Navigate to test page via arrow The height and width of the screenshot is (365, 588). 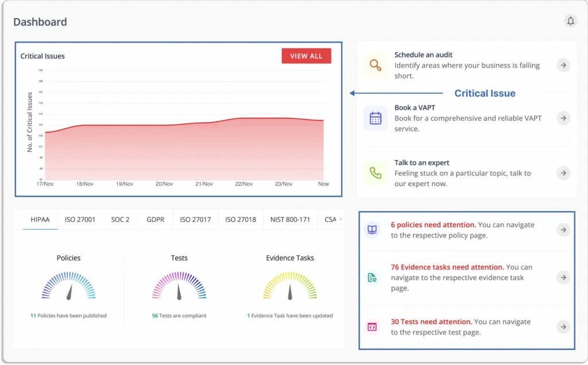point(563,327)
